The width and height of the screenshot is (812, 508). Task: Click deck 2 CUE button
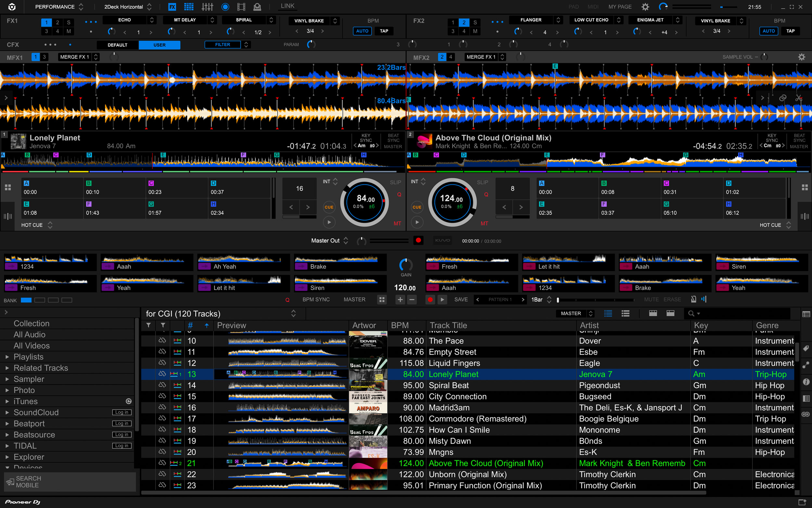point(417,207)
